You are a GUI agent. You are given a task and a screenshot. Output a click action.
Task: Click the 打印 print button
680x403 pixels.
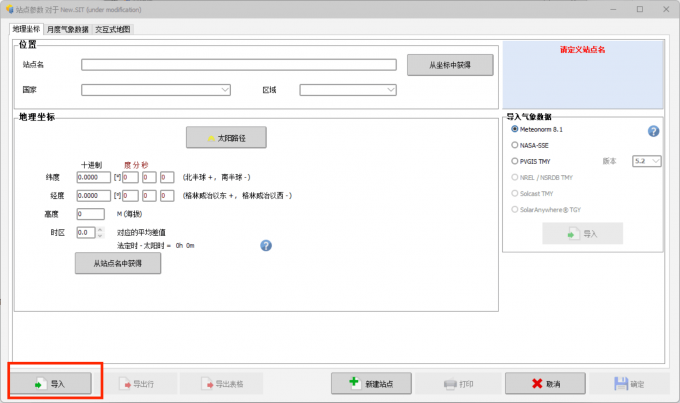458,383
